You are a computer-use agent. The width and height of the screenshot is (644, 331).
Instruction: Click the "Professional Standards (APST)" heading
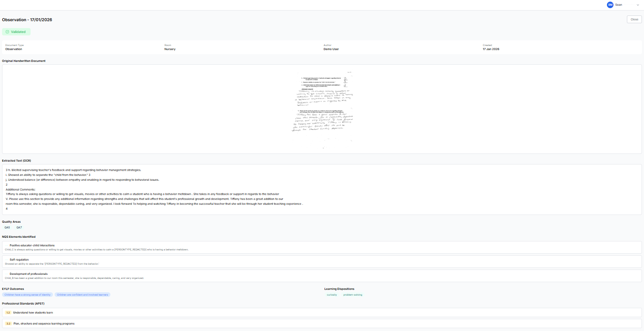pyautogui.click(x=23, y=304)
